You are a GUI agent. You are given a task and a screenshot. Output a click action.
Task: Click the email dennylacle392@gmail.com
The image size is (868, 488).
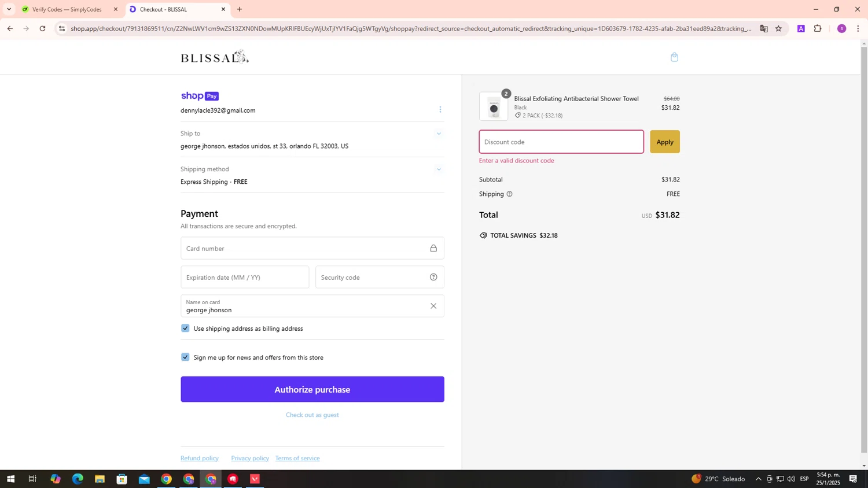(x=218, y=110)
